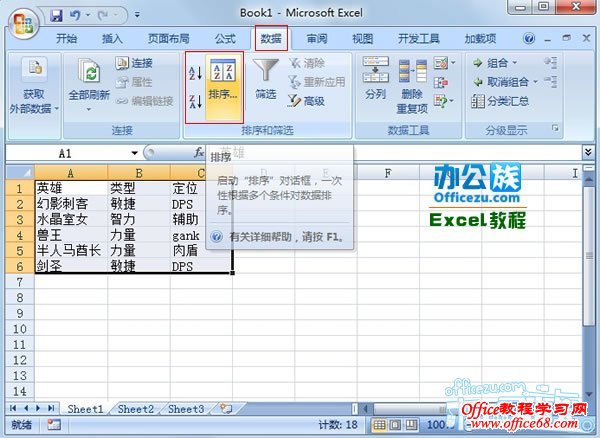This screenshot has height=438, width=600.
Task: Select the column F header
Action: (x=388, y=173)
